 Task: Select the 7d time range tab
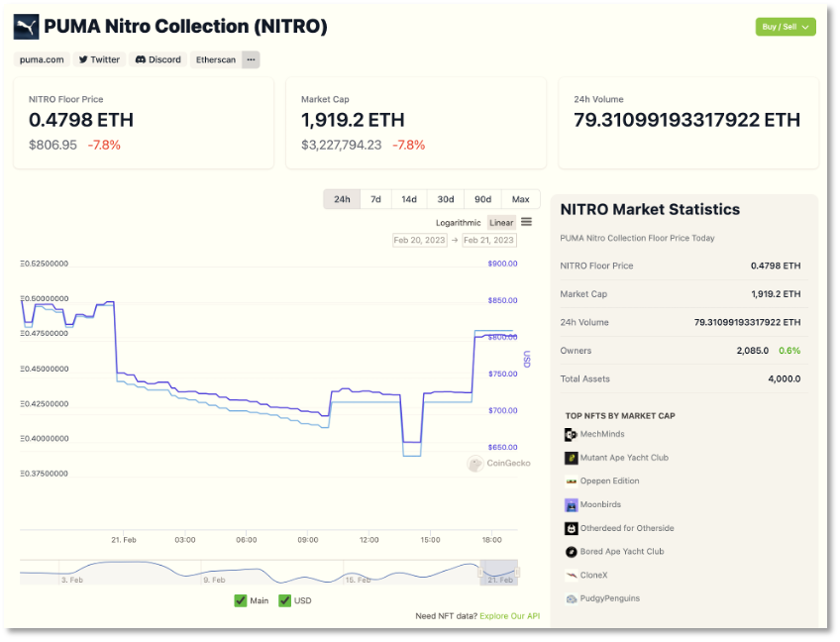point(375,199)
